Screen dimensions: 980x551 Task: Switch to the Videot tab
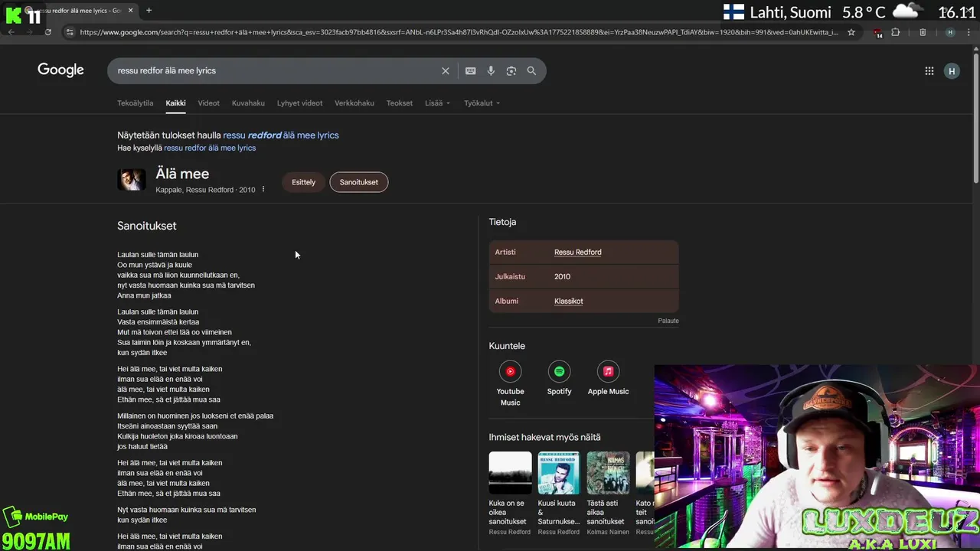(x=208, y=103)
